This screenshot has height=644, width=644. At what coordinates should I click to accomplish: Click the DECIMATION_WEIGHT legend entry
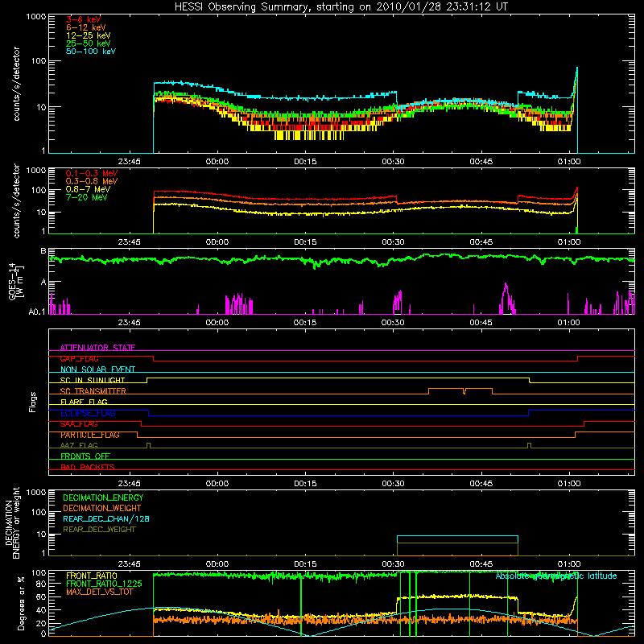(102, 508)
